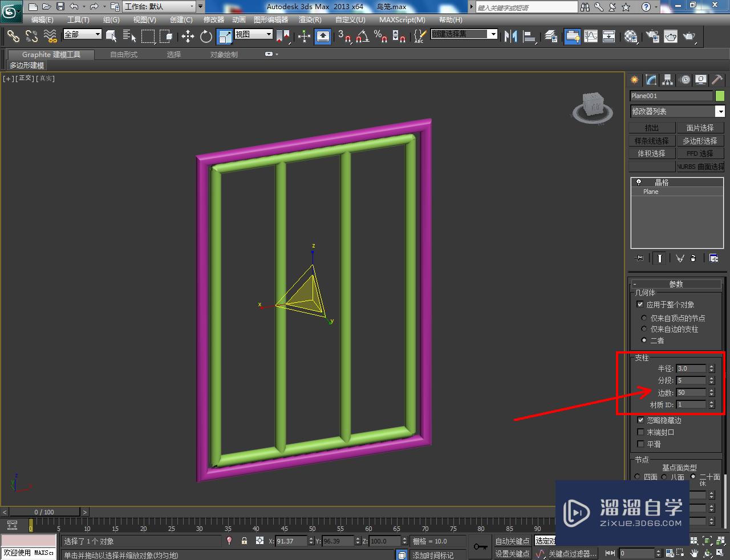Image resolution: width=730 pixels, height=560 pixels.
Task: Open the Utilities hammer panel tab
Action: point(717,80)
